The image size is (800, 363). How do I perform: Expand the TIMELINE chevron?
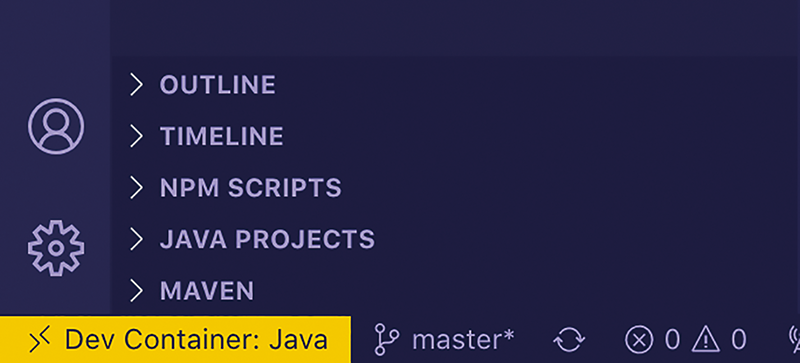(136, 136)
